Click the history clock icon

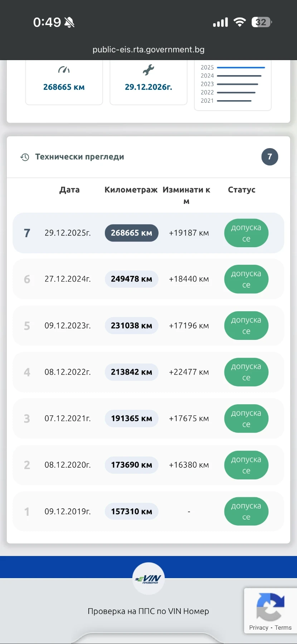[25, 157]
